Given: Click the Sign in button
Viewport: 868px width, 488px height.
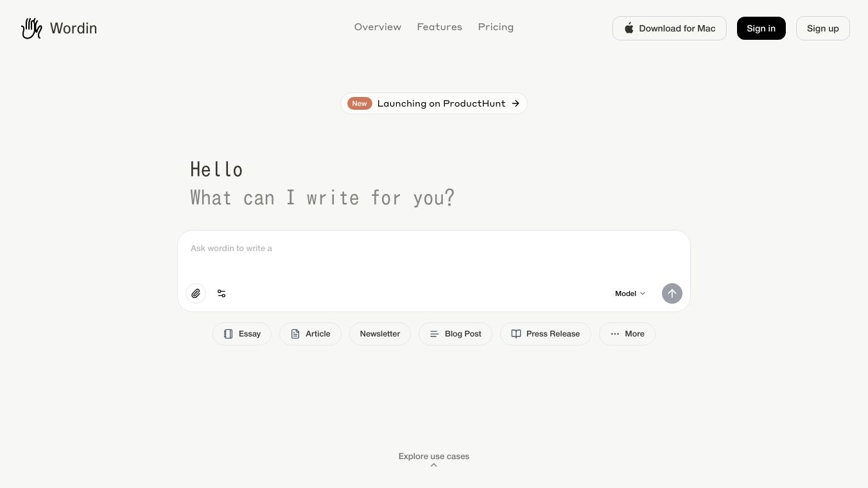Looking at the screenshot, I should [x=761, y=28].
